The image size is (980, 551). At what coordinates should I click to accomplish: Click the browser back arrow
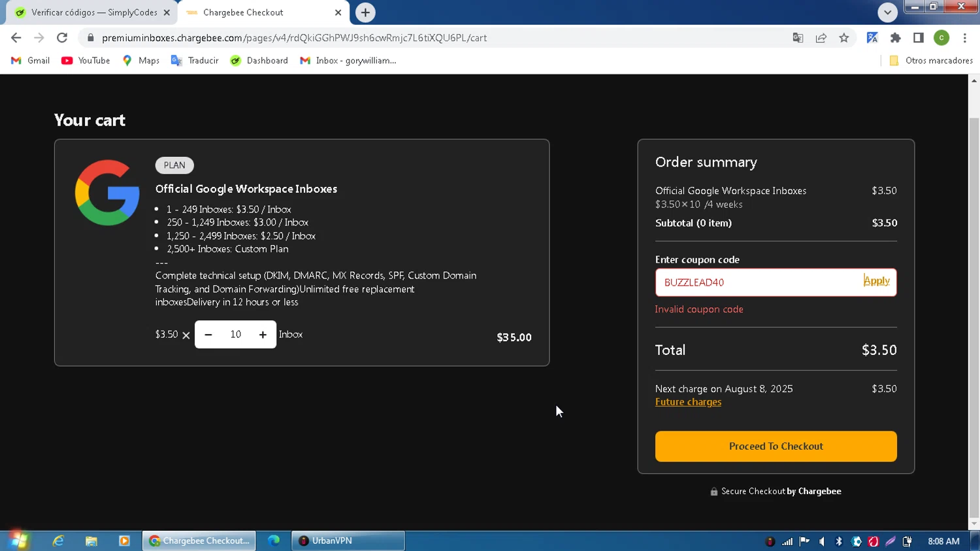16,38
